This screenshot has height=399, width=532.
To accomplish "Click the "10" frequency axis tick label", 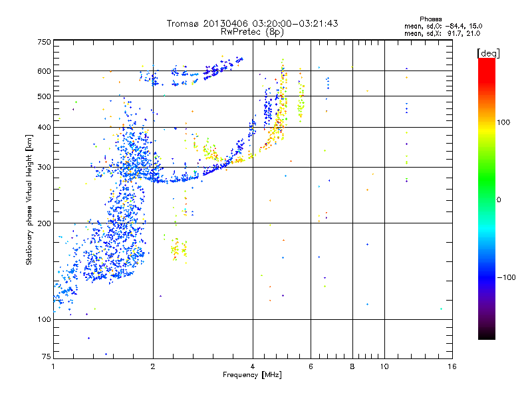I will pos(384,366).
